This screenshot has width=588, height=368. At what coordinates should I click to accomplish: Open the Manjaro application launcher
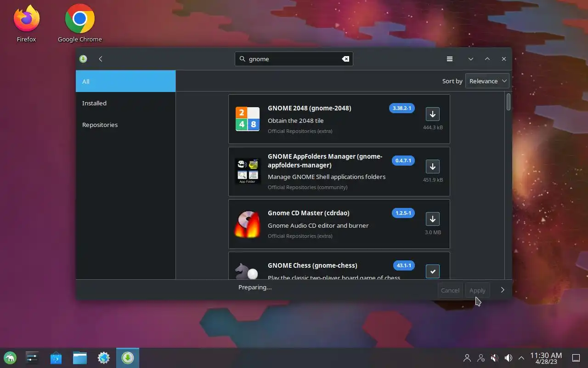pos(10,358)
